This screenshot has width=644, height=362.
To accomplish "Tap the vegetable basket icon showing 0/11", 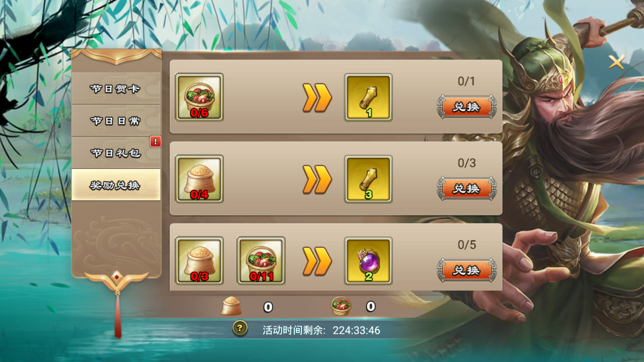I will [261, 261].
